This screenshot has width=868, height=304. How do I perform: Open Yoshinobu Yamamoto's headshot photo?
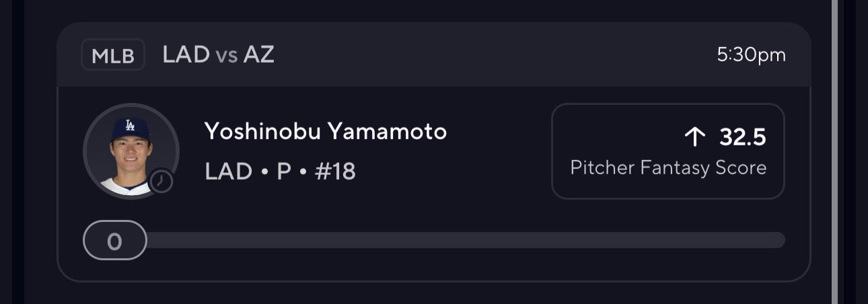coord(129,151)
